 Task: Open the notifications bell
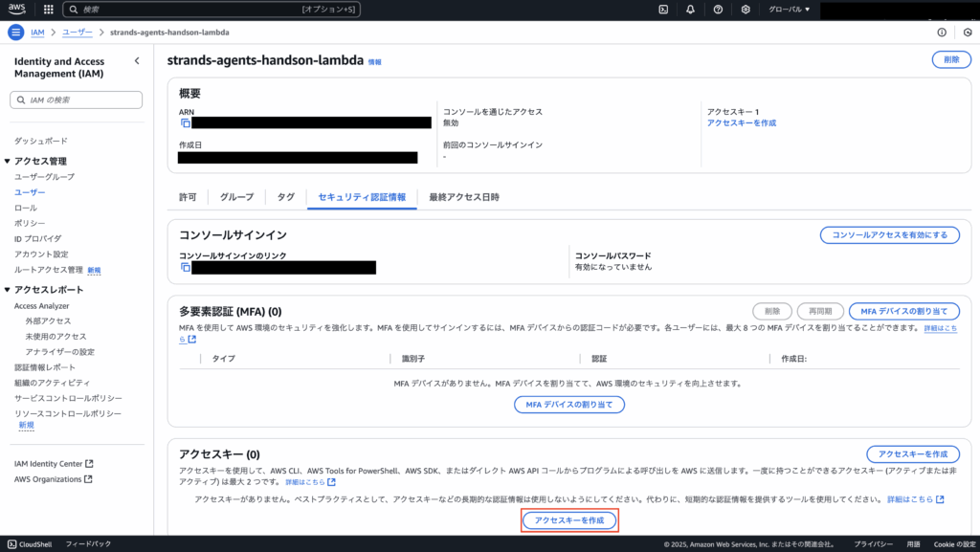[x=690, y=10]
